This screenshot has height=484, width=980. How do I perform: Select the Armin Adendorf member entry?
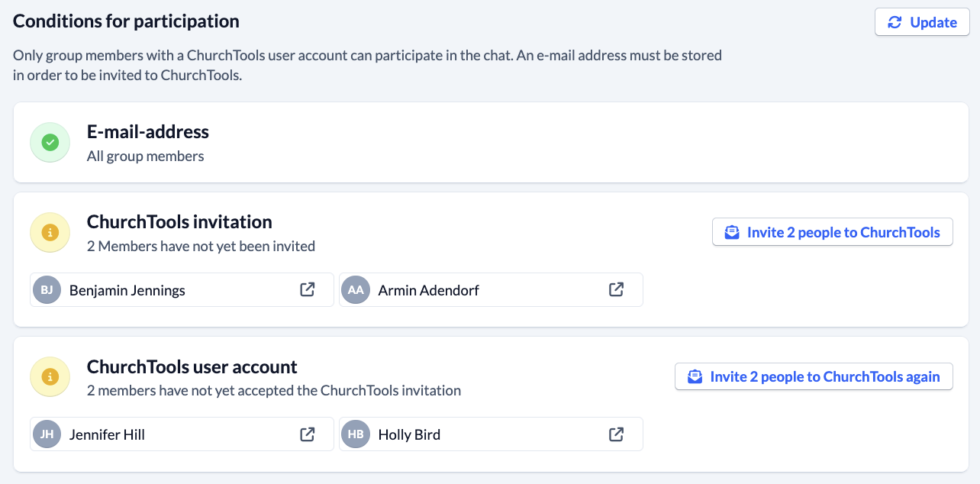pyautogui.click(x=491, y=290)
